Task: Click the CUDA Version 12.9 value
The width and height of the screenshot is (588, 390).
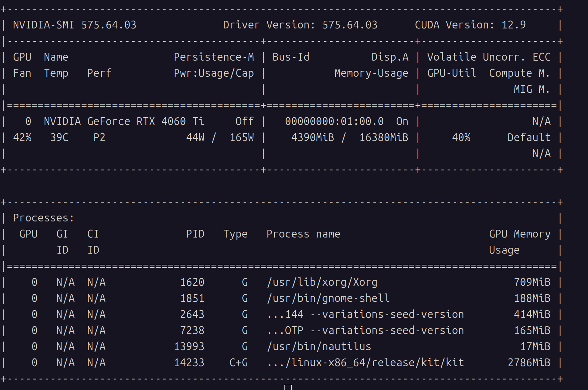Action: (x=513, y=25)
